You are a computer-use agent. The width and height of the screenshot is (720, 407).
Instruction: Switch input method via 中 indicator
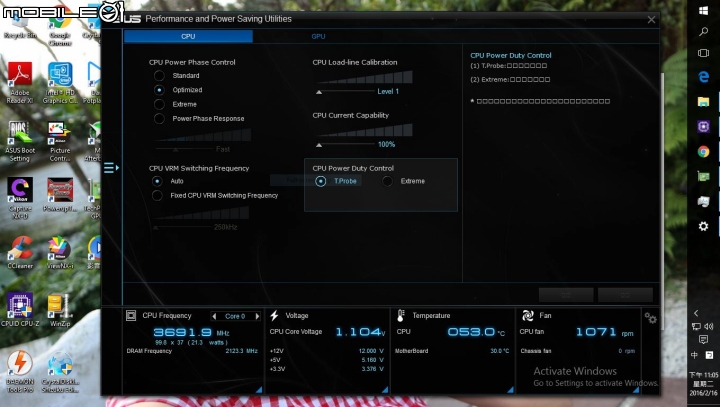pos(695,355)
